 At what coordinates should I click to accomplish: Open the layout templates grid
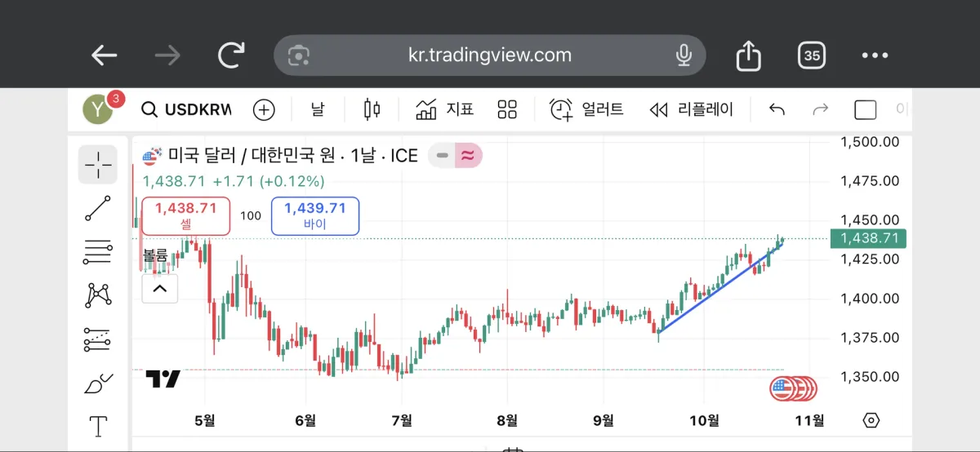click(508, 109)
